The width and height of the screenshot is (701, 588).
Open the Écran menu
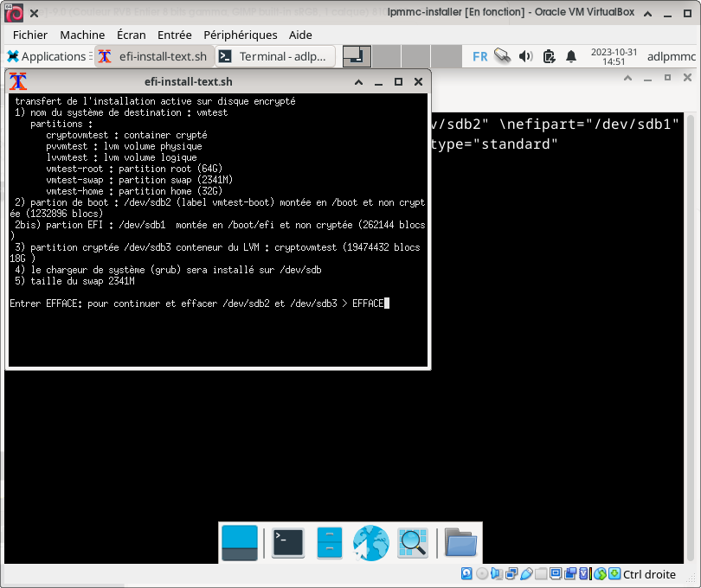click(132, 35)
